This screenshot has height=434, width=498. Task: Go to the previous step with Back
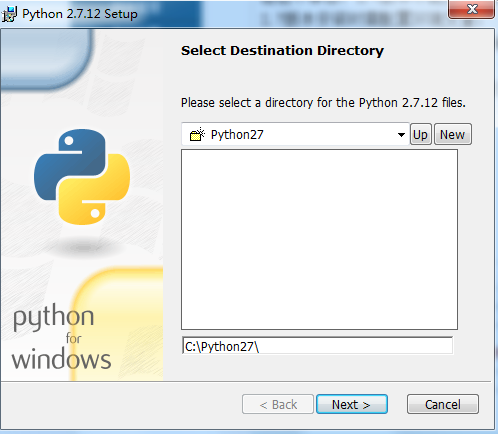(x=278, y=404)
